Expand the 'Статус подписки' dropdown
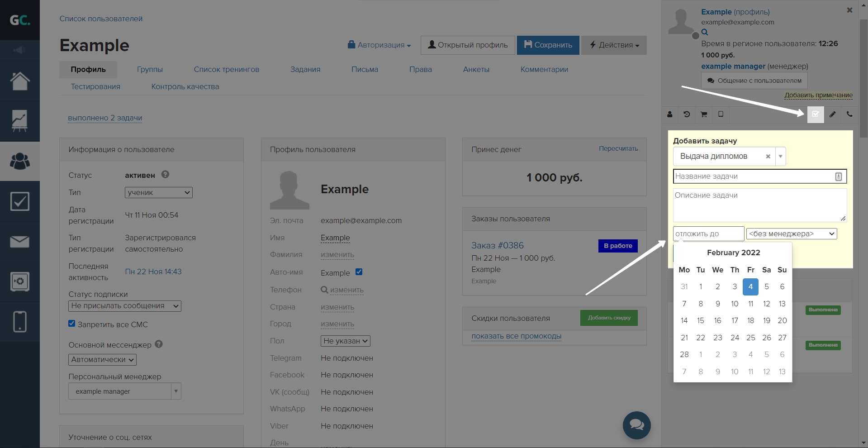The height and width of the screenshot is (448, 868). pos(125,306)
